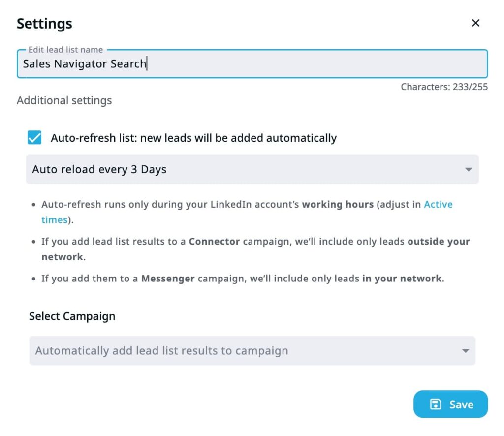Screen dimensions: 504x436
Task: Click into the Edit lead list name field
Action: pos(315,64)
